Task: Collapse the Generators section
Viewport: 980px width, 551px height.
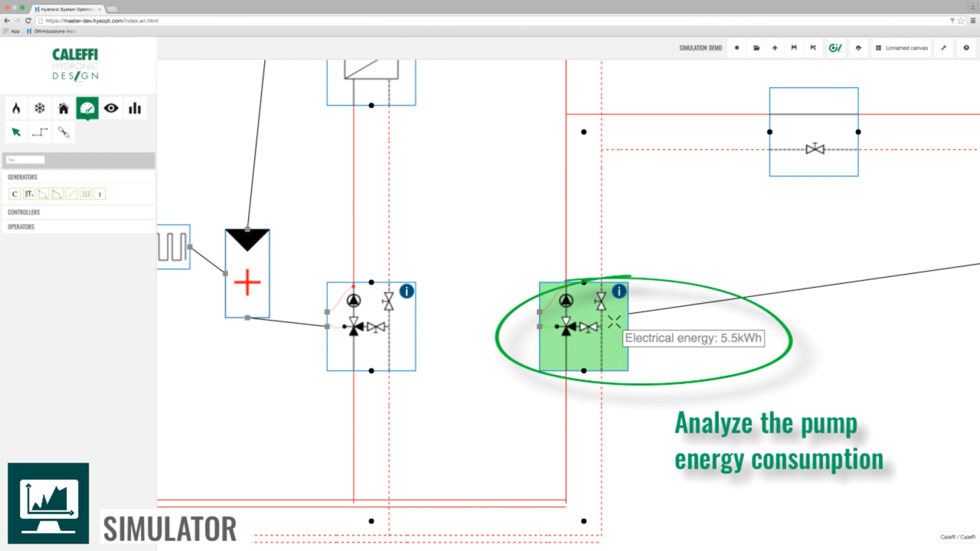Action: (23, 177)
